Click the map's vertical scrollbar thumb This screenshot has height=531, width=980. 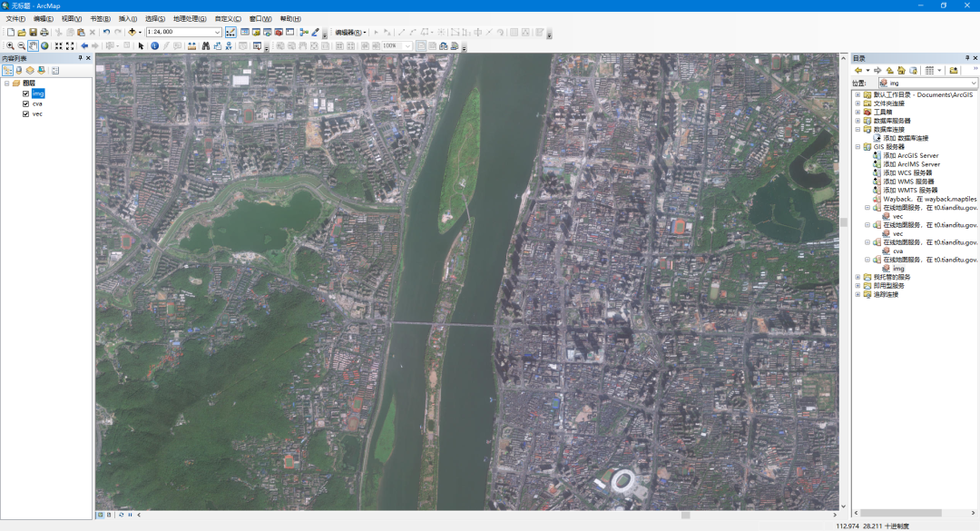pyautogui.click(x=844, y=222)
